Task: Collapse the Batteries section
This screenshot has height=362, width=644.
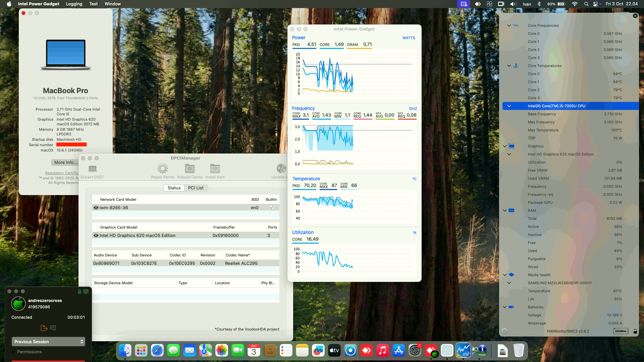Action: point(504,307)
